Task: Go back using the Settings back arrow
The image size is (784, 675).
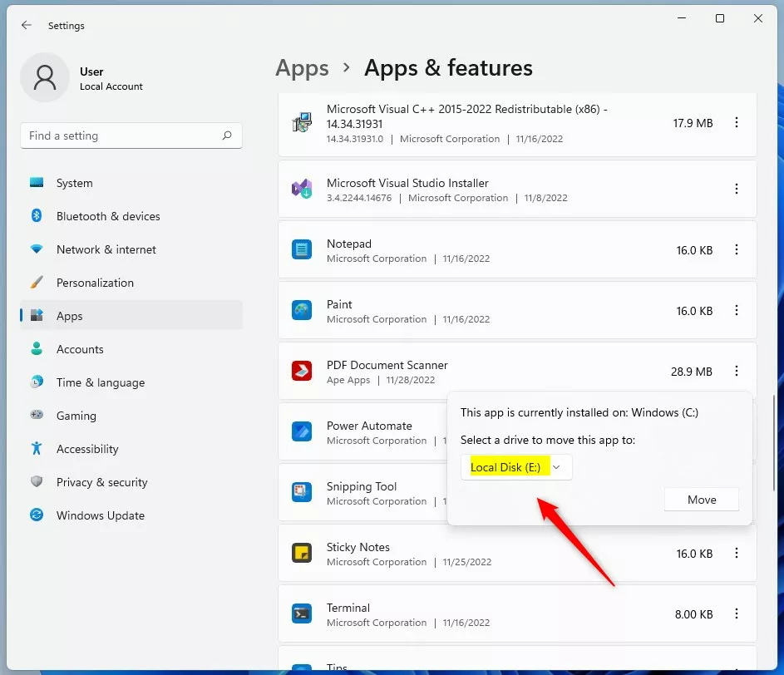Action: [27, 25]
